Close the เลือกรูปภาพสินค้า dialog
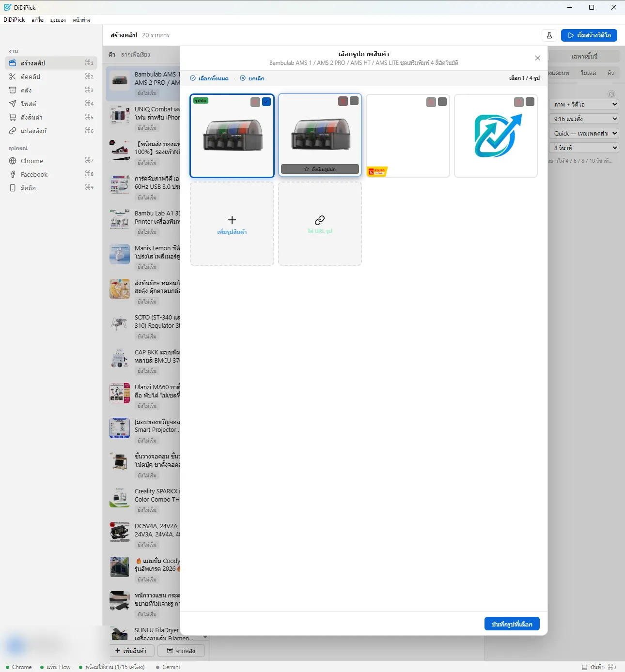This screenshot has width=625, height=672. (537, 58)
